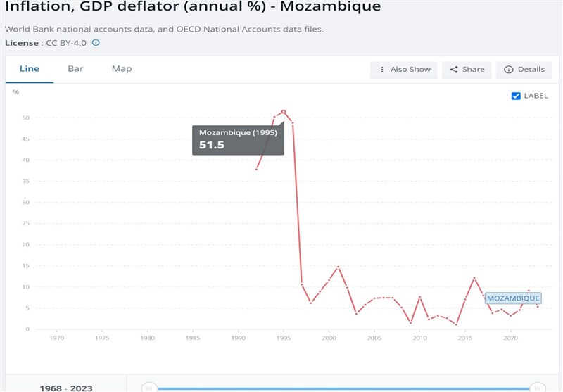Click the license info icon
The height and width of the screenshot is (392, 563).
tap(96, 43)
